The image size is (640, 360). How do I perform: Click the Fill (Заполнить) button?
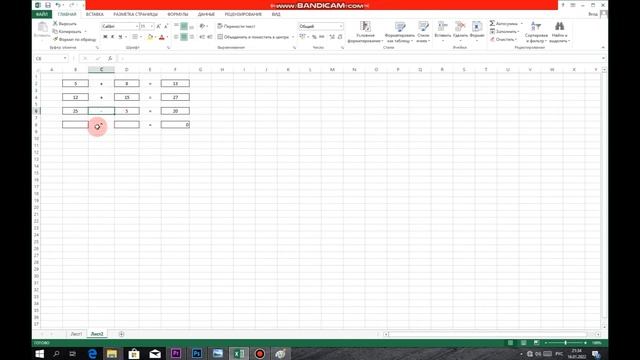504,31
